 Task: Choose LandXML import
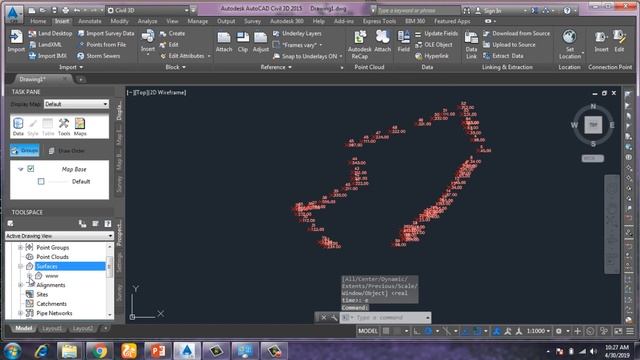[45, 44]
